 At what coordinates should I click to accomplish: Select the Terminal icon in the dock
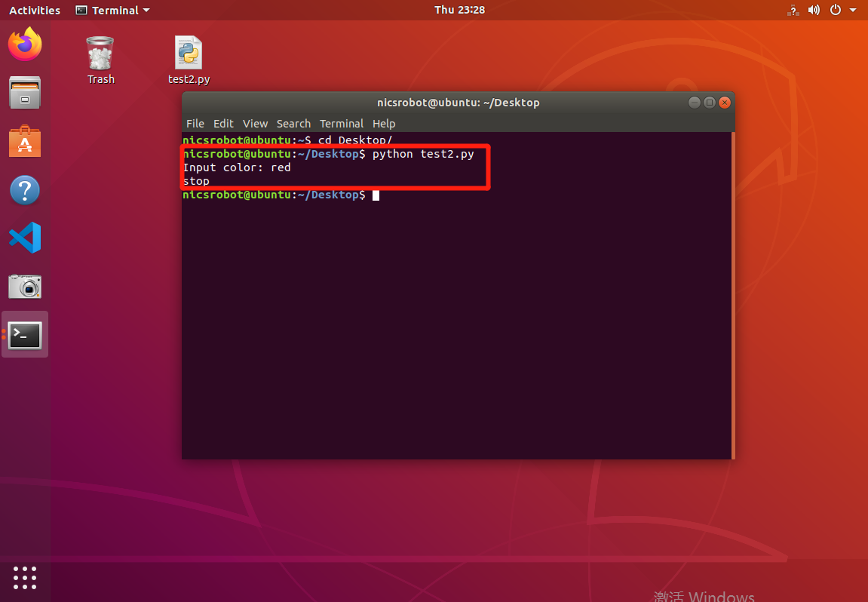(25, 334)
